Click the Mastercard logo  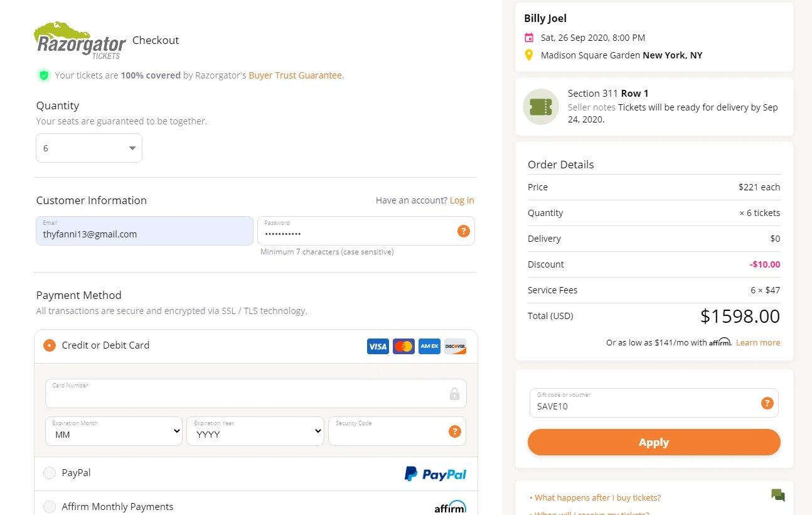click(404, 346)
